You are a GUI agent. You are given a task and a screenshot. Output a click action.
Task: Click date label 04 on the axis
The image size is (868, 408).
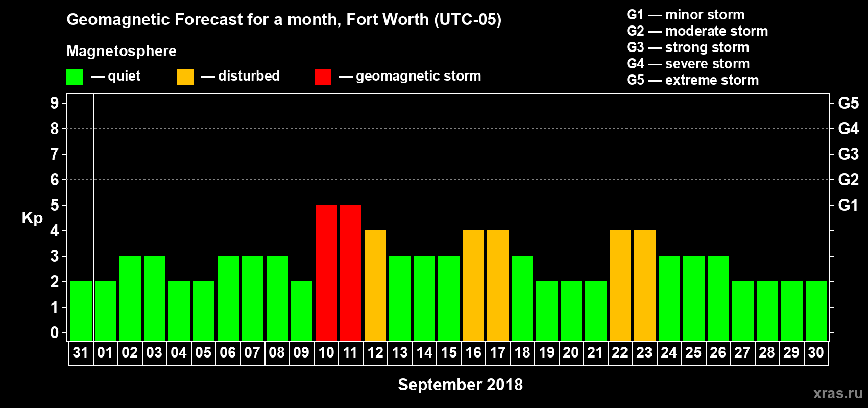point(179,352)
